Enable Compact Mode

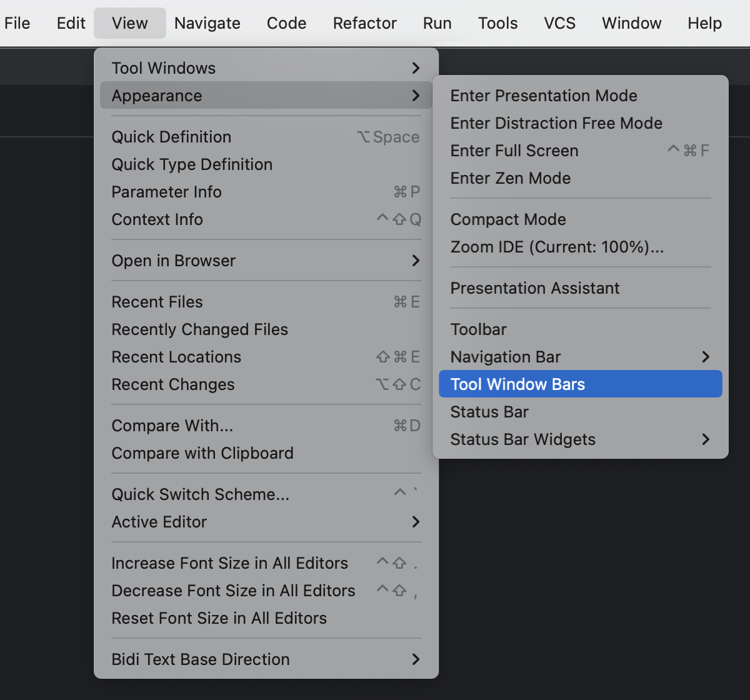[x=508, y=219]
